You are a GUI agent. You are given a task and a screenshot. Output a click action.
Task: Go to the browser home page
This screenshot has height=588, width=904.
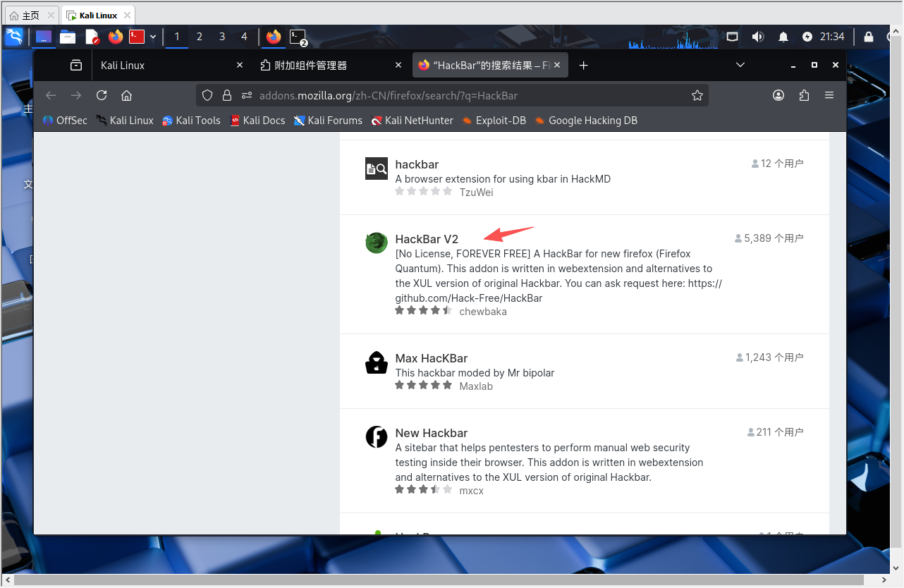127,95
